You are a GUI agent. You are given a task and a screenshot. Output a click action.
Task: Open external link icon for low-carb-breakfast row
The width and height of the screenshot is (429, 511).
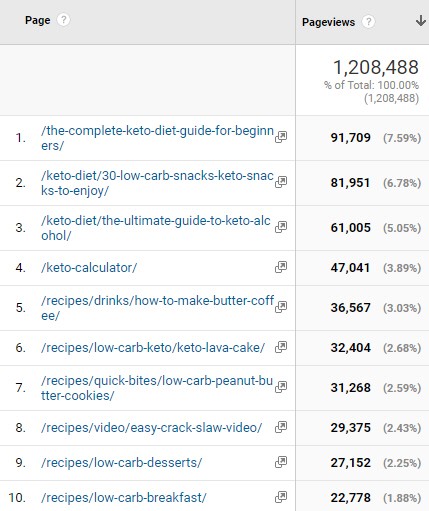point(281,497)
